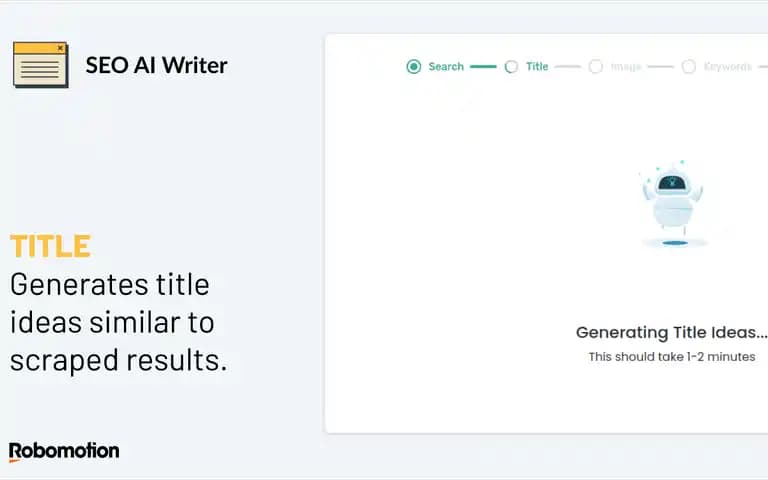The width and height of the screenshot is (768, 480).
Task: Select the Keywords step radio circle
Action: [689, 67]
